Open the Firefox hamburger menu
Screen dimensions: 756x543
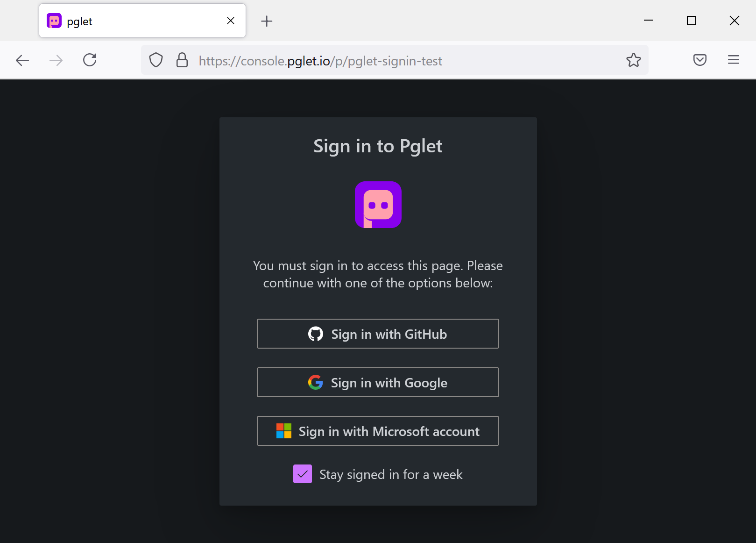[x=733, y=60]
